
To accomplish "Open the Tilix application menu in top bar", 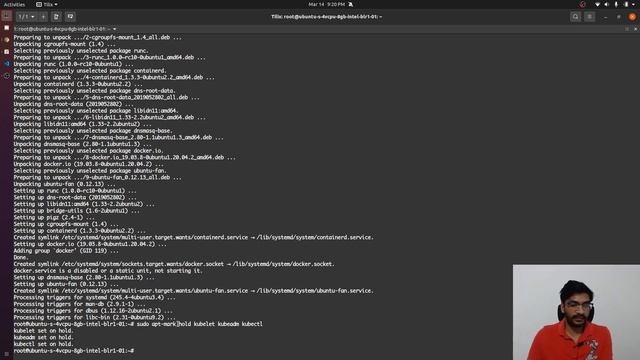I will click(x=47, y=4).
